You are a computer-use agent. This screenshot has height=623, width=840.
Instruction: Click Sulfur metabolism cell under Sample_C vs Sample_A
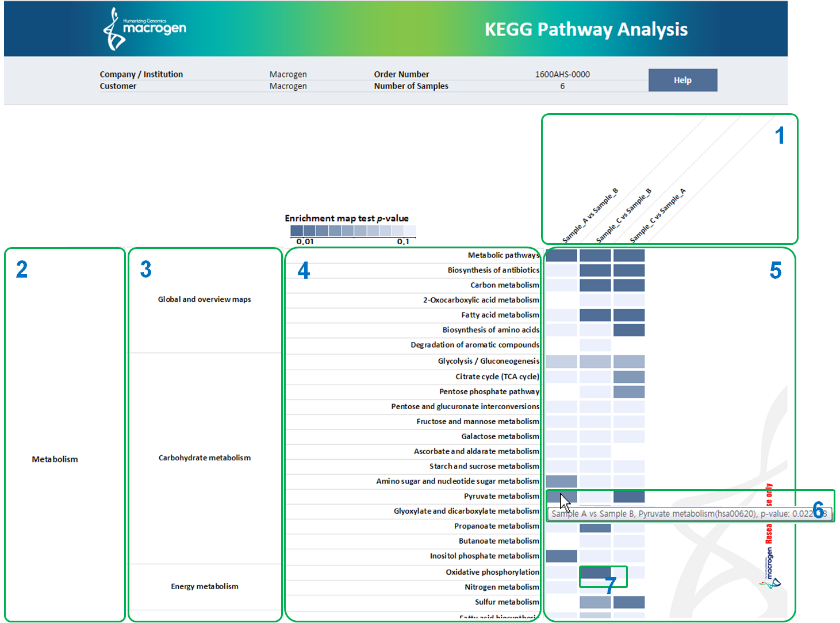point(629,602)
